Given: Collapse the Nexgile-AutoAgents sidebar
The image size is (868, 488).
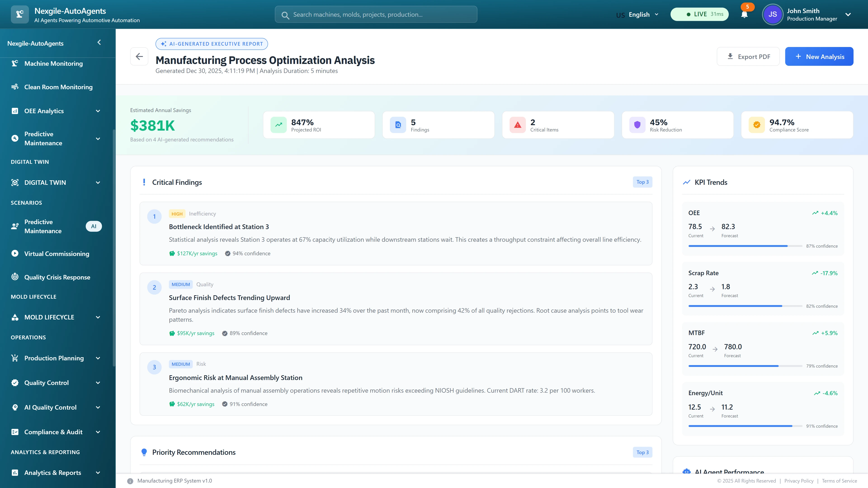Looking at the screenshot, I should (99, 42).
